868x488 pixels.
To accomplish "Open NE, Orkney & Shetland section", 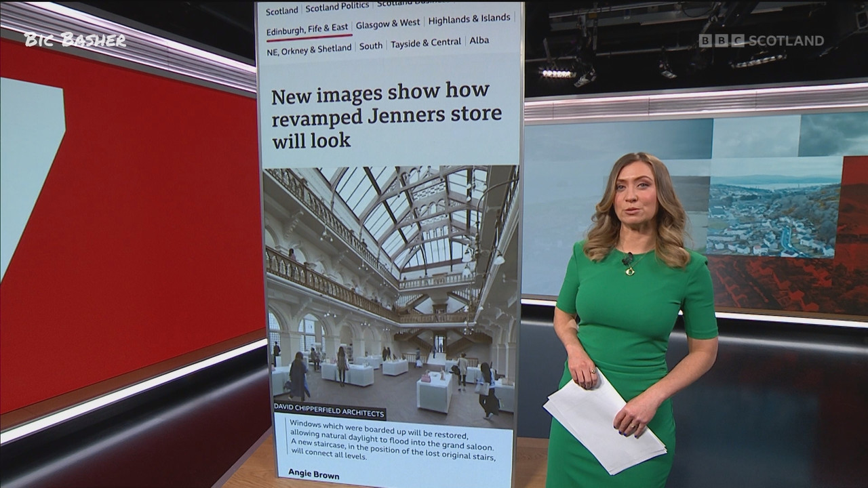I will tap(309, 49).
